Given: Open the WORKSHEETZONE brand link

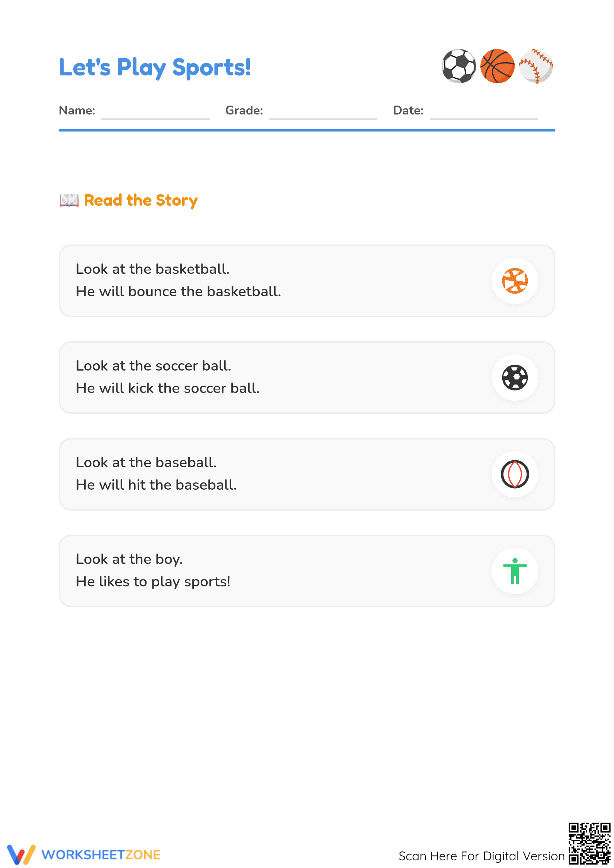Looking at the screenshot, I should (x=101, y=855).
